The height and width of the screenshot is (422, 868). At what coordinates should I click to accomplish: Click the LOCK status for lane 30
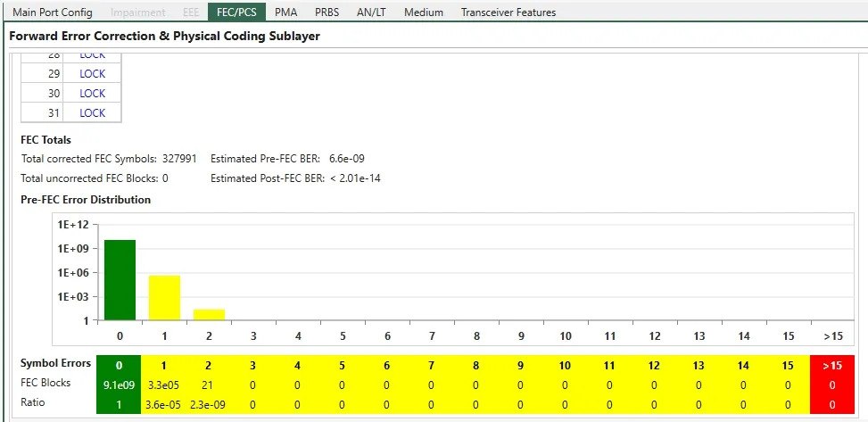tap(92, 94)
